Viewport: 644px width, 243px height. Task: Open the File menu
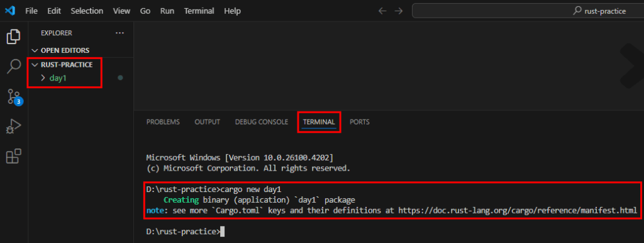(x=31, y=11)
